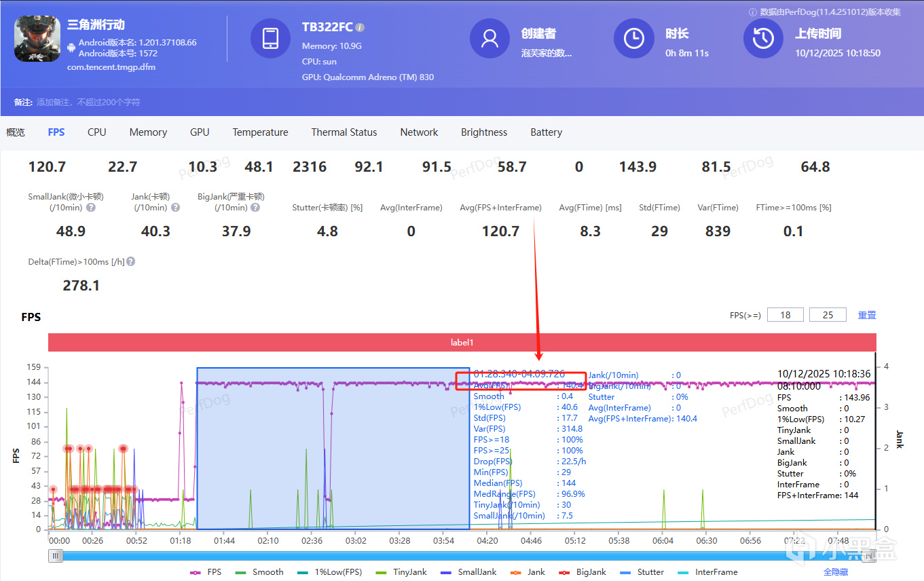Click the SmallJank value 48.9
This screenshot has width=924, height=581.
(x=71, y=231)
